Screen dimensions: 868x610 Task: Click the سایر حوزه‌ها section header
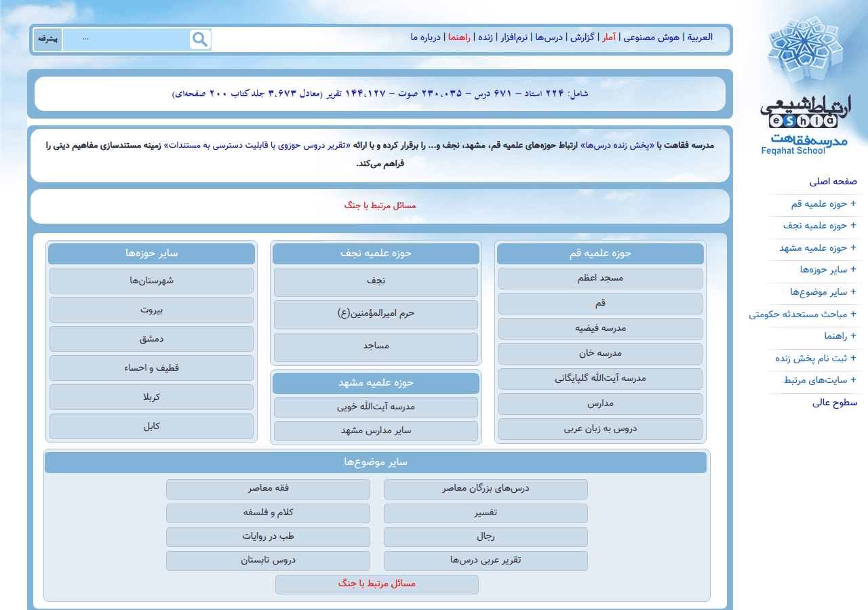click(x=151, y=253)
